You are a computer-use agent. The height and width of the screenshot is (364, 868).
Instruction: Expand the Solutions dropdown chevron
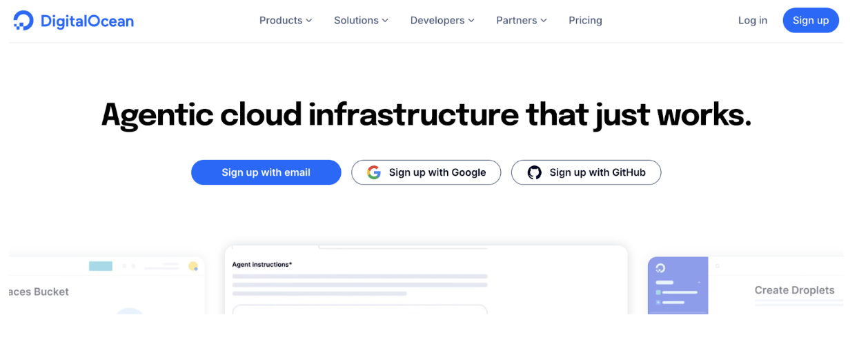(x=385, y=21)
